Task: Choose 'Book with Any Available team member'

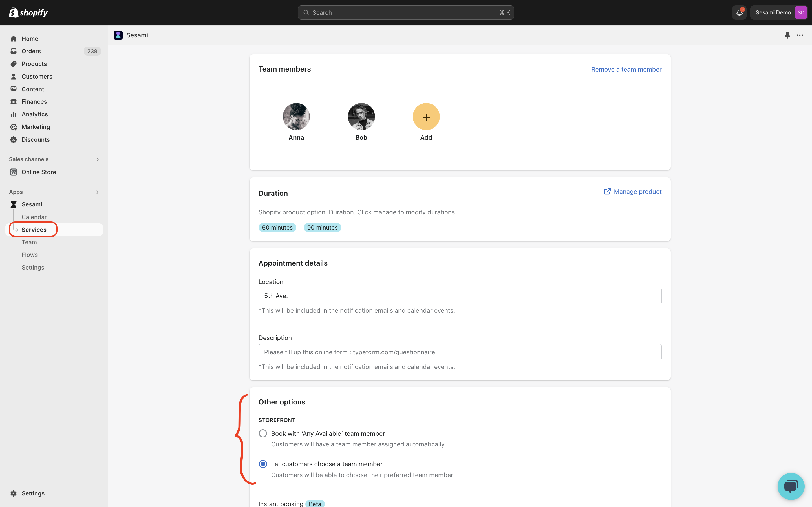Action: click(263, 433)
